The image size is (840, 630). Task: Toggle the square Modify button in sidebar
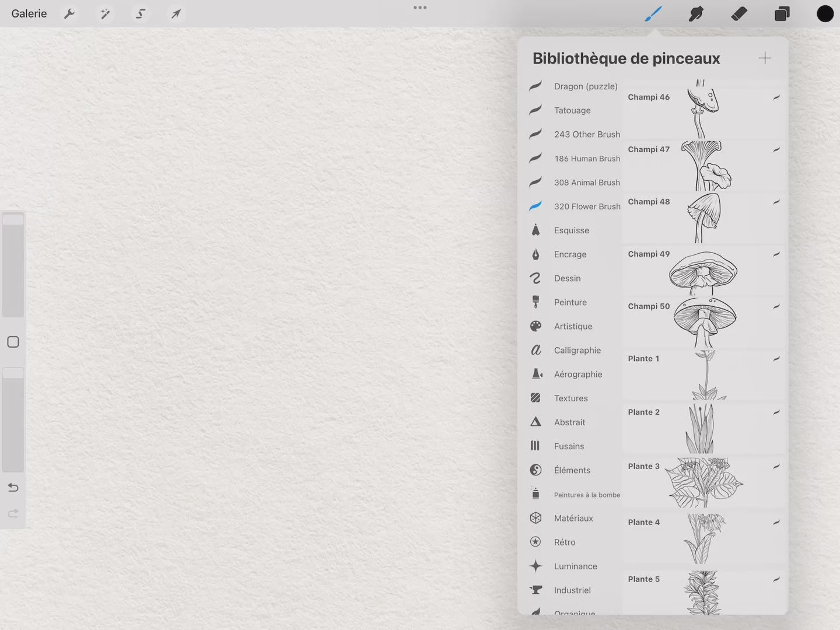(x=13, y=342)
